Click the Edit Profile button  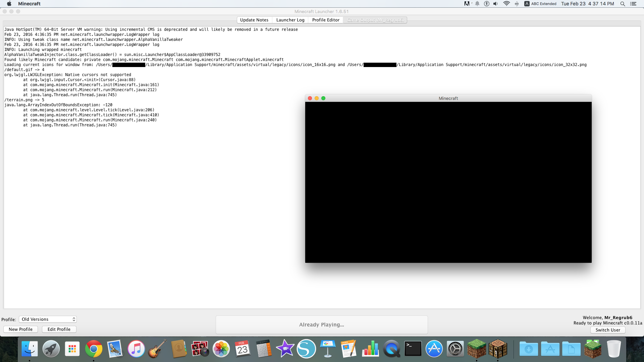[59, 329]
